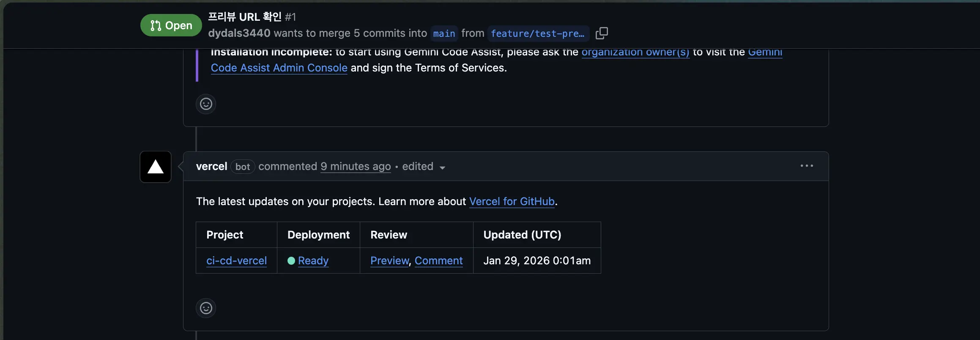
Task: Open the Preview deployment link
Action: tap(389, 261)
